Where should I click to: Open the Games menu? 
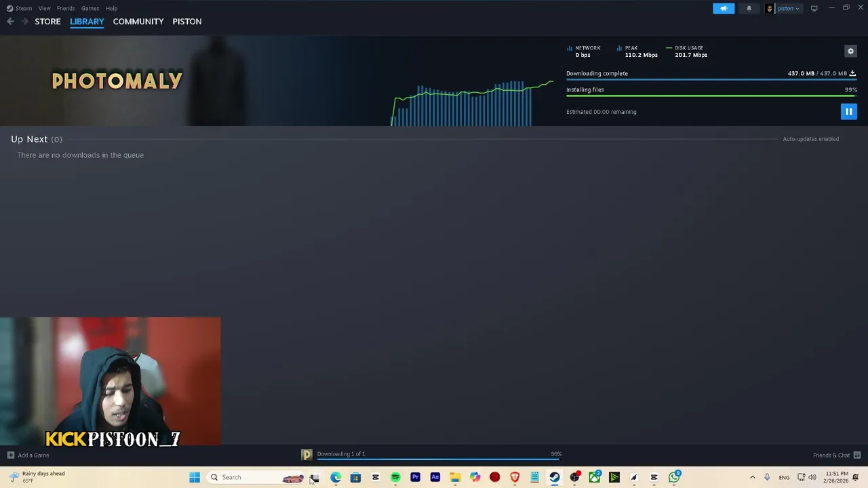[x=90, y=8]
